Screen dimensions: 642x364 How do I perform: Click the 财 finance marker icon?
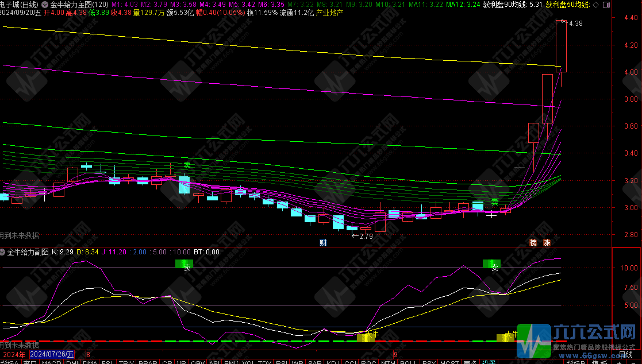(x=323, y=242)
